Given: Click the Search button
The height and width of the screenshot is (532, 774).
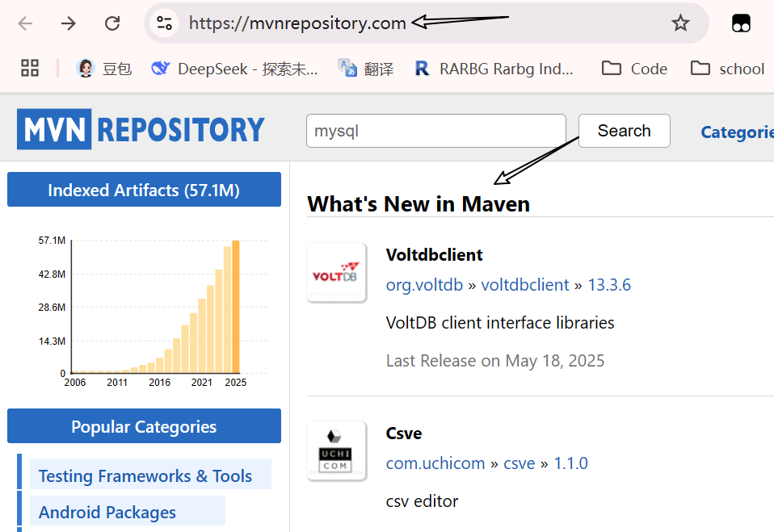Looking at the screenshot, I should click(624, 131).
